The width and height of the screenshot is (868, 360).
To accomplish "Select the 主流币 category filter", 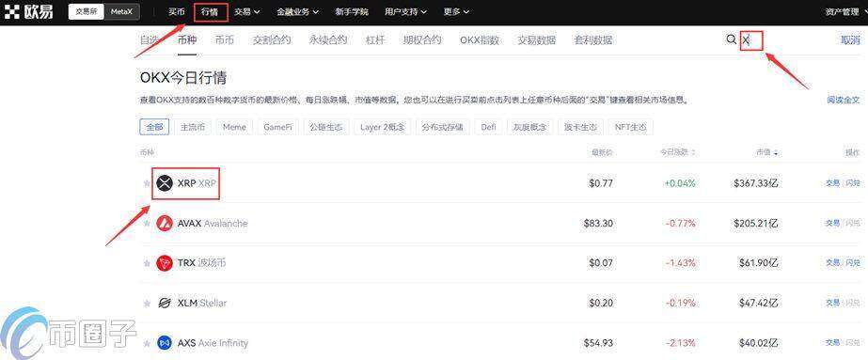I will point(193,127).
